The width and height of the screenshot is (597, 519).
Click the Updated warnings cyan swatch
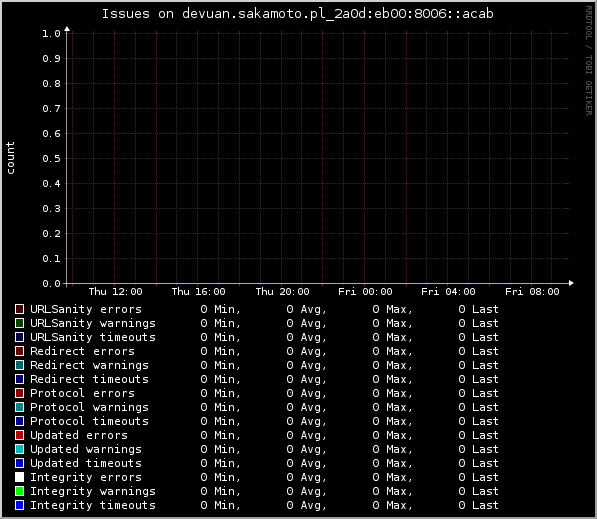[19, 449]
